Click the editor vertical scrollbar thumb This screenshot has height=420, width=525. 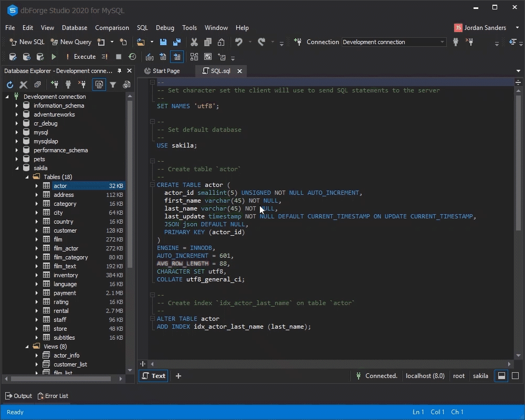point(518,162)
